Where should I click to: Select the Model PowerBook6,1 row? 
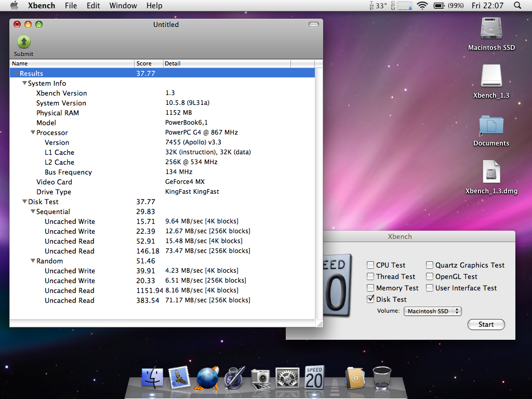click(x=162, y=123)
